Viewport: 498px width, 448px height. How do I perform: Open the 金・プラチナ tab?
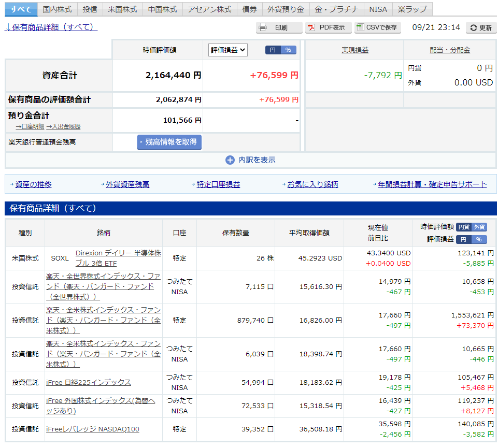336,9
